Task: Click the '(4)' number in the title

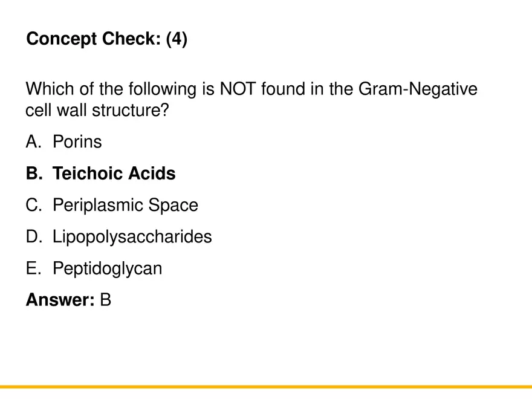Action: tap(176, 39)
